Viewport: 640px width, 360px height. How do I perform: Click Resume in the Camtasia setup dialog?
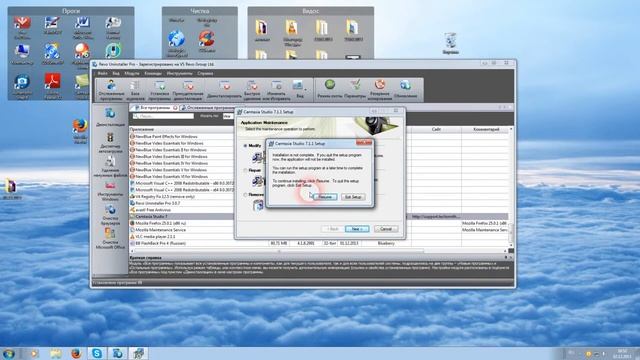tap(325, 197)
